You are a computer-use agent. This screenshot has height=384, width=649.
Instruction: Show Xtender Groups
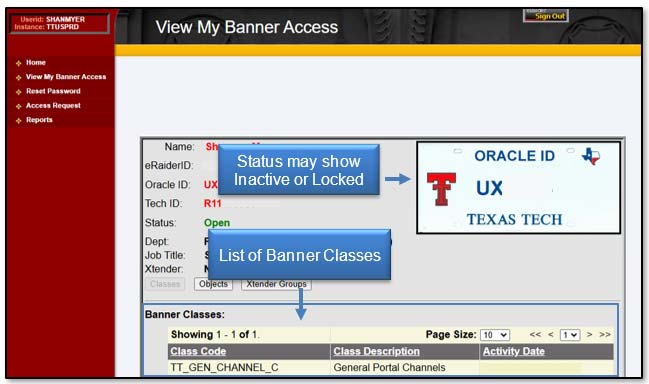tap(276, 284)
